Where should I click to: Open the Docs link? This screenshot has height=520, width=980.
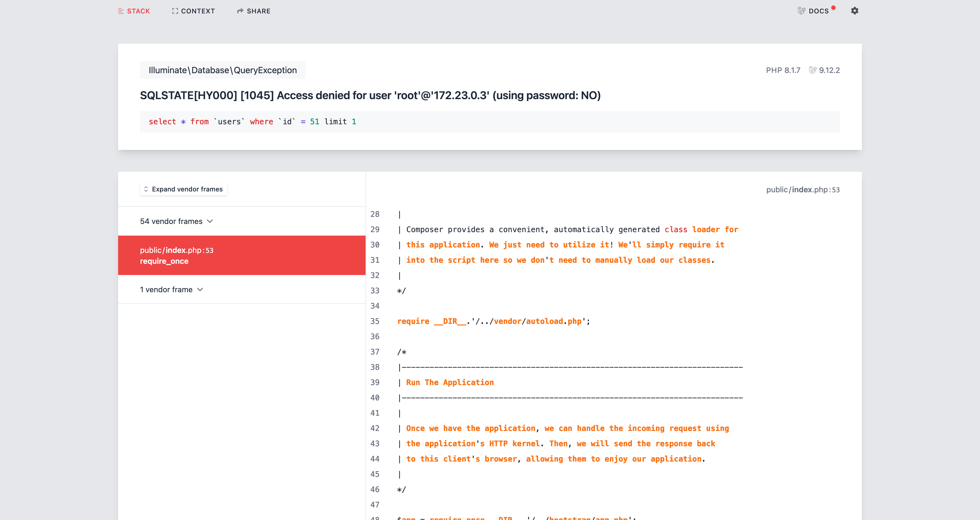click(x=818, y=11)
